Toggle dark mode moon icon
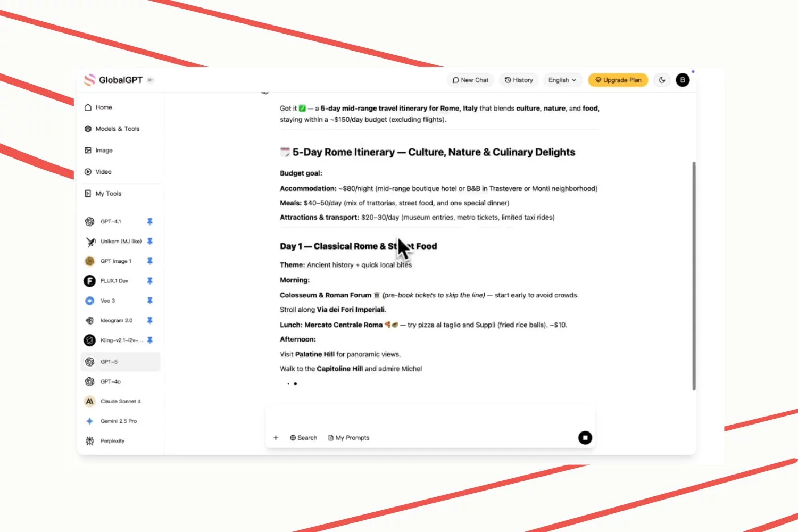Screen dimensions: 798x532 (662, 80)
